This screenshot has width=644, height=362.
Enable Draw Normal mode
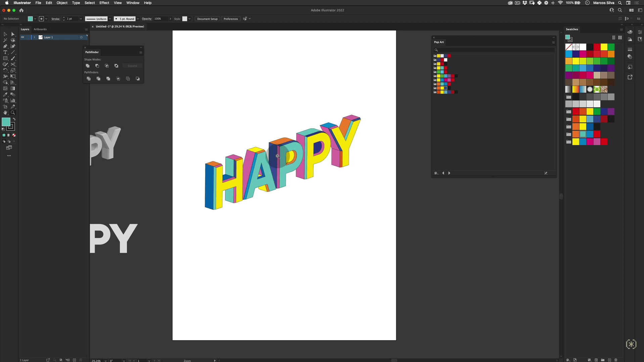tap(4, 141)
